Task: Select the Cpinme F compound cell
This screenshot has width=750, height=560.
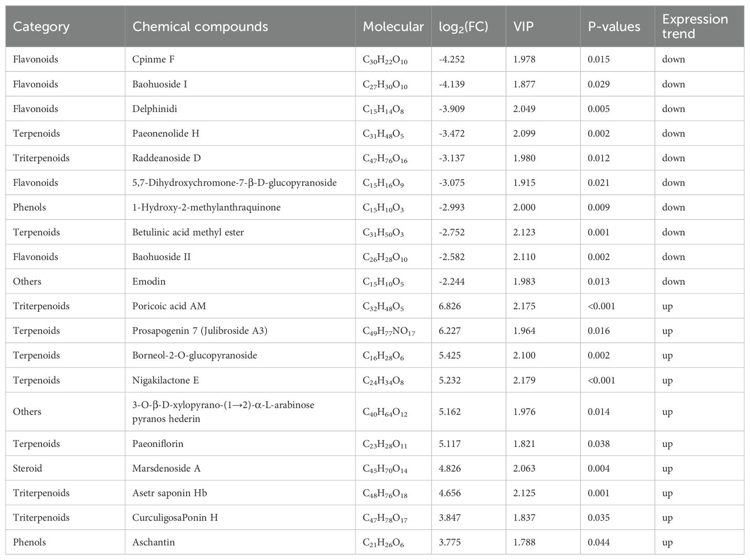Action: click(153, 60)
